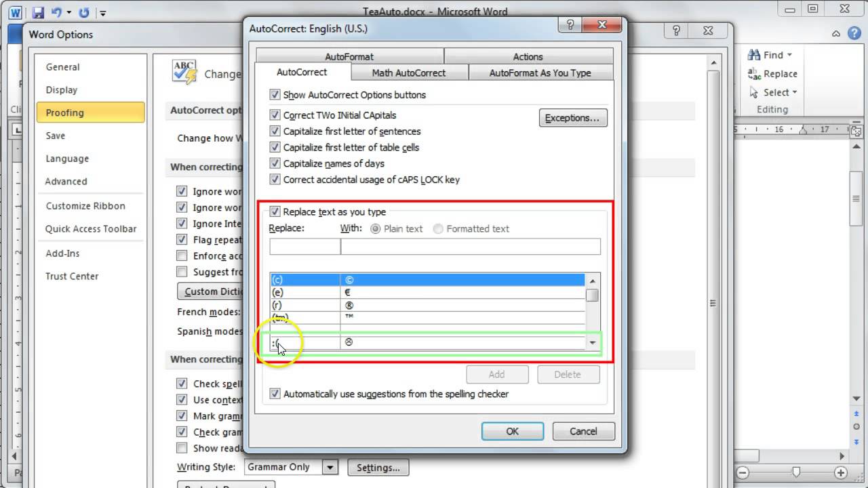Click Cancel in AutoCorrect dialog
The width and height of the screenshot is (868, 488).
coord(583,431)
